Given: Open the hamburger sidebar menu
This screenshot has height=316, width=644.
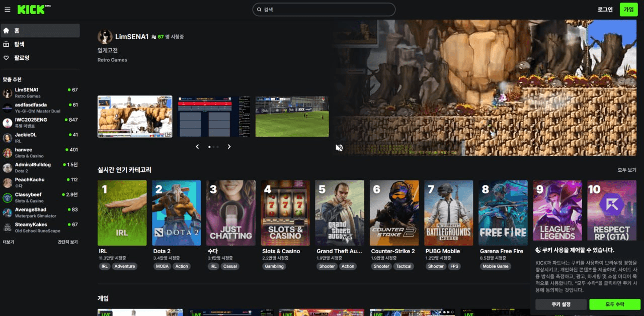Looking at the screenshot, I should (7, 10).
